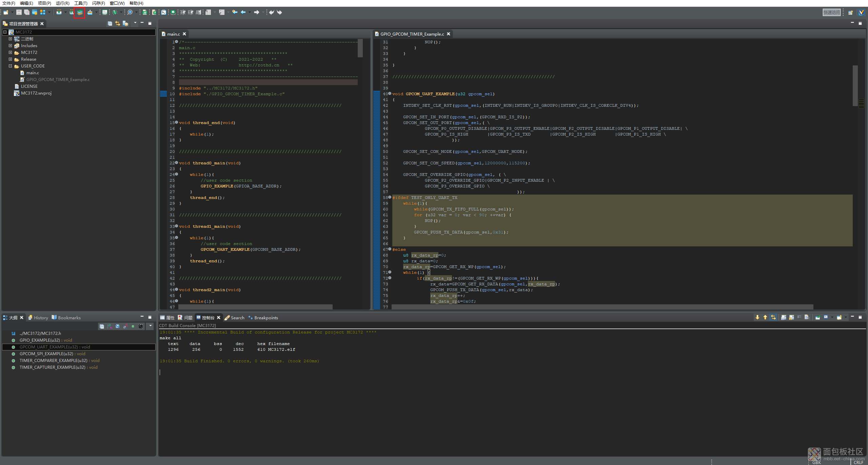The width and height of the screenshot is (868, 465).
Task: Collapse the MC3172 project root node
Action: click(5, 32)
